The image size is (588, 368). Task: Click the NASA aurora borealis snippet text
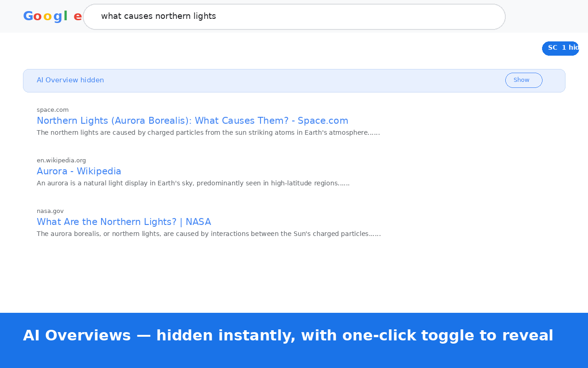(x=209, y=234)
